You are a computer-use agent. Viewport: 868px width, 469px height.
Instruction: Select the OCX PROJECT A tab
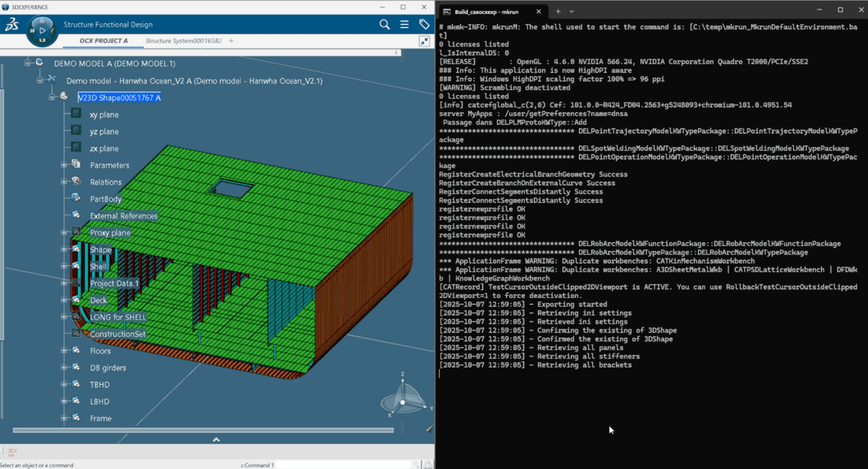[103, 41]
